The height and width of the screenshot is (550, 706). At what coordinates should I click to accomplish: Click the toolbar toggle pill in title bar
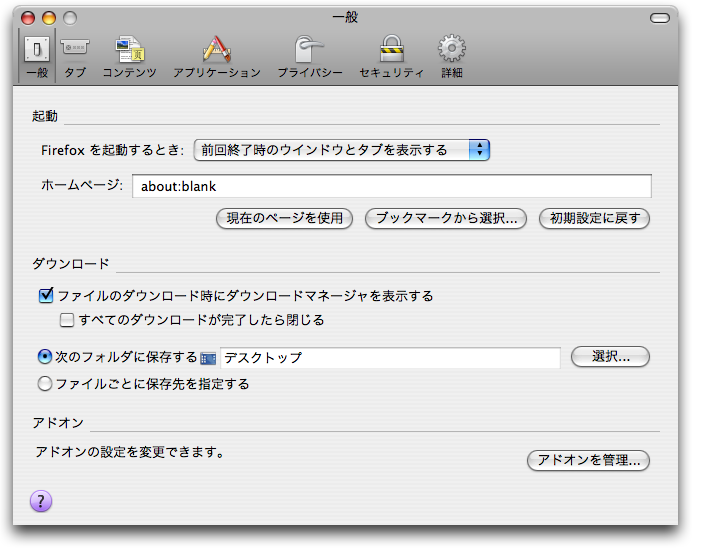coord(660,18)
